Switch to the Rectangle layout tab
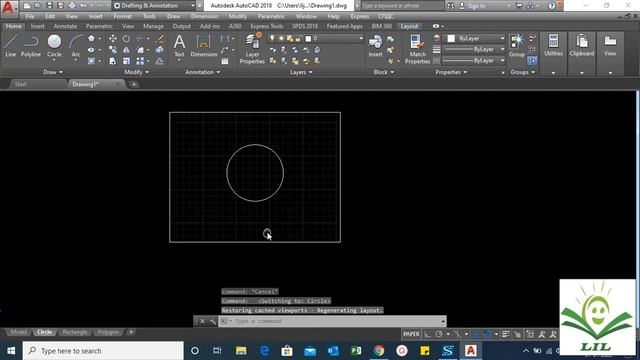This screenshot has height=360, width=640. [75, 332]
